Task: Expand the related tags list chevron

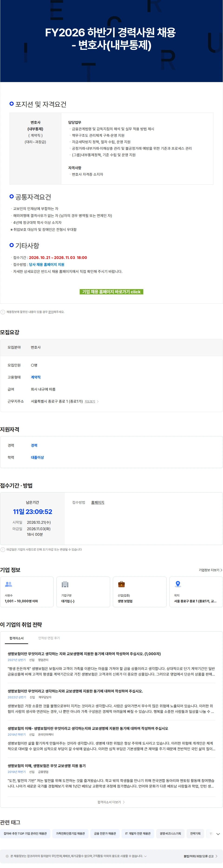Action: (218, 834)
